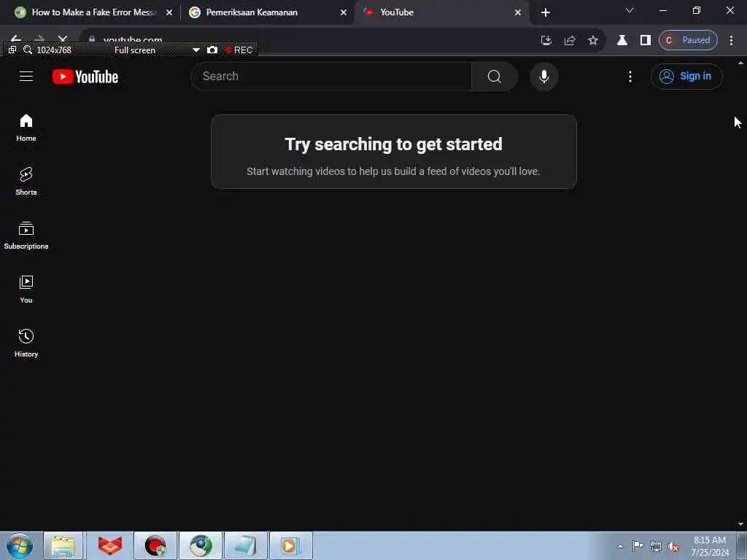Open the Chrome browser taskbar icon
747x560 pixels.
tap(201, 545)
